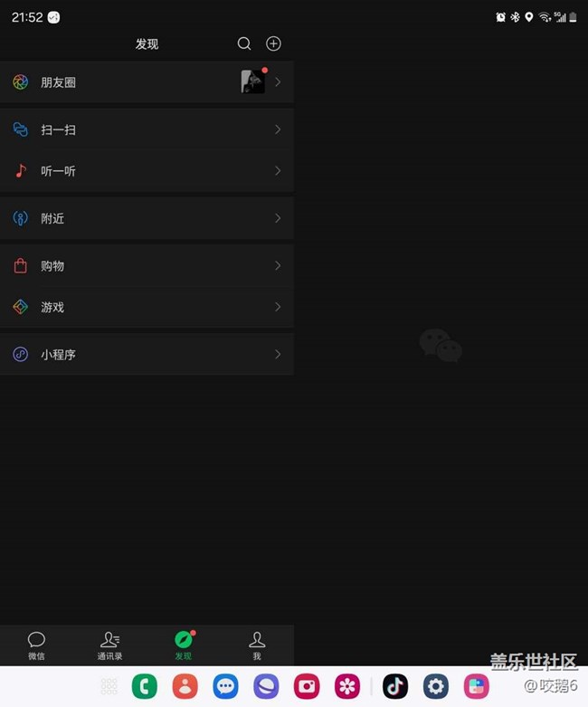Viewport: 588px width, 707px height.
Task: Open Settings gear in the taskbar
Action: [436, 686]
